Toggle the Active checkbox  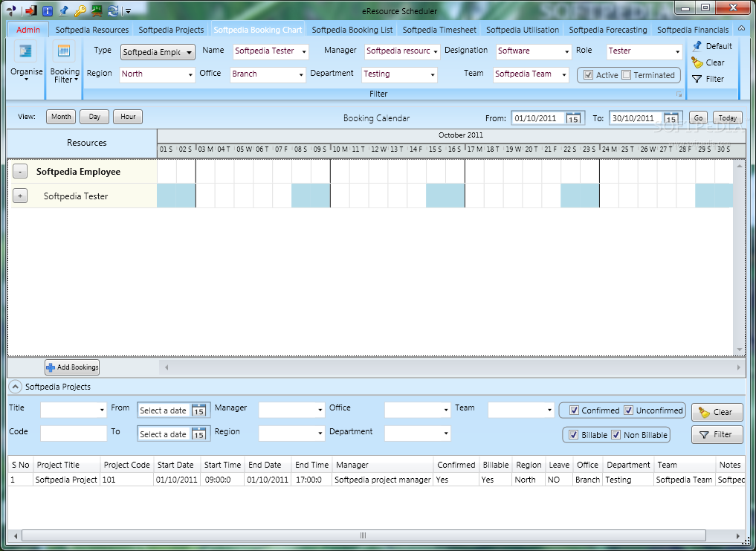(588, 75)
